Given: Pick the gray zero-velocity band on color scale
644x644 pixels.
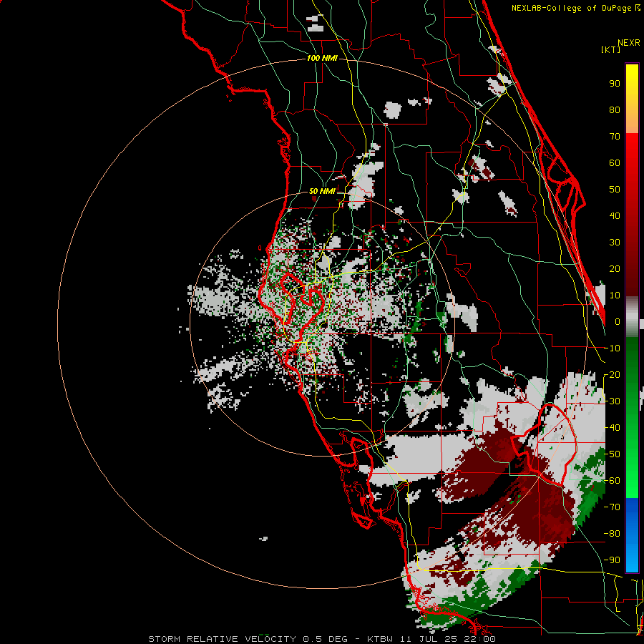Looking at the screenshot, I should tap(632, 317).
